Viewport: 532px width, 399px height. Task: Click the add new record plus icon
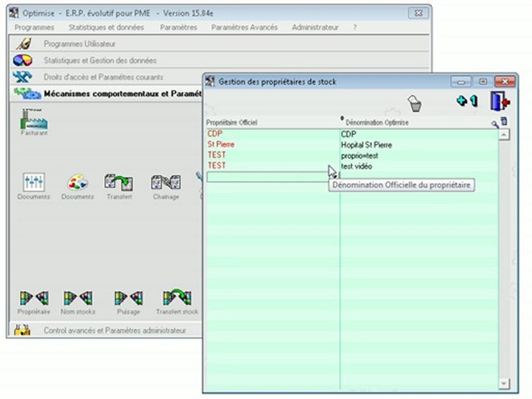pyautogui.click(x=467, y=101)
